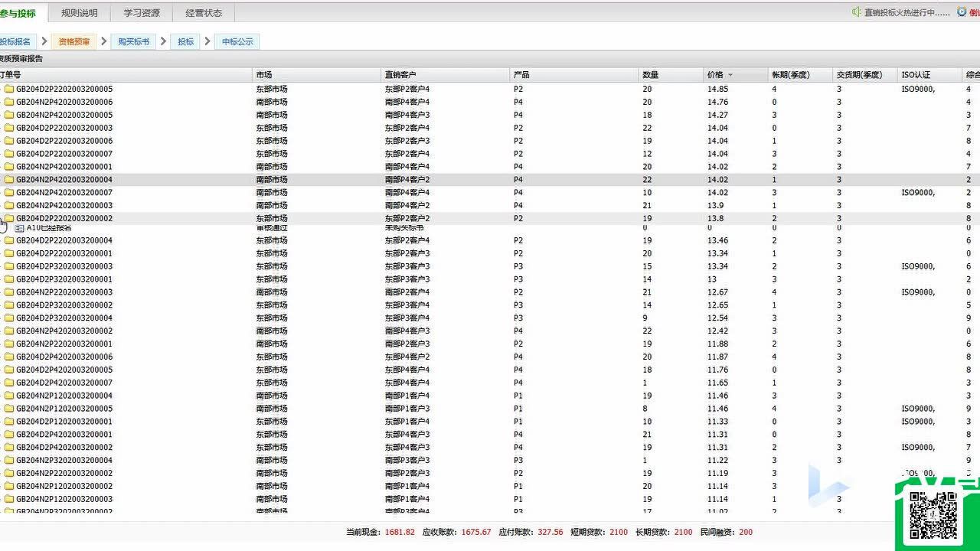Click folder icon for order GB204N2P1202003200004
980x551 pixels.
pyautogui.click(x=9, y=396)
